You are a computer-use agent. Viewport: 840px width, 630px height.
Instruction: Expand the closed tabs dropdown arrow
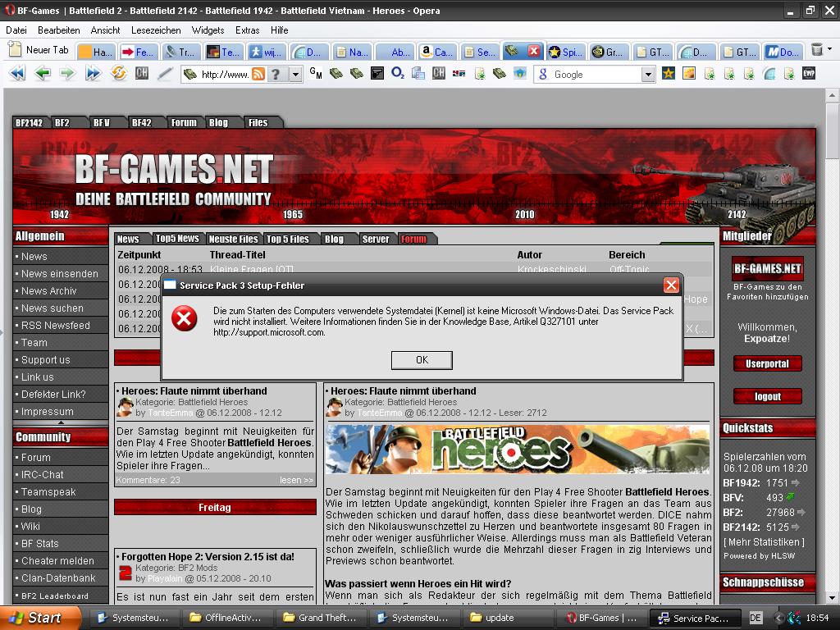[830, 49]
